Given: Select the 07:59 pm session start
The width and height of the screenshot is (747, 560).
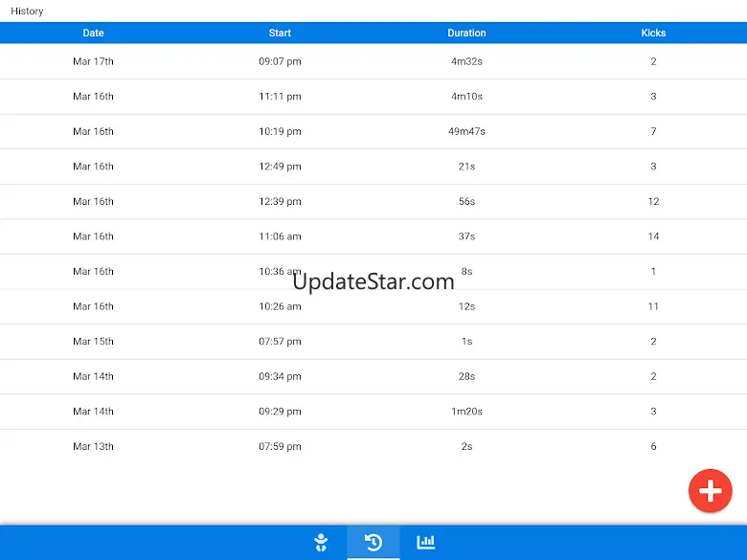Looking at the screenshot, I should tap(280, 446).
